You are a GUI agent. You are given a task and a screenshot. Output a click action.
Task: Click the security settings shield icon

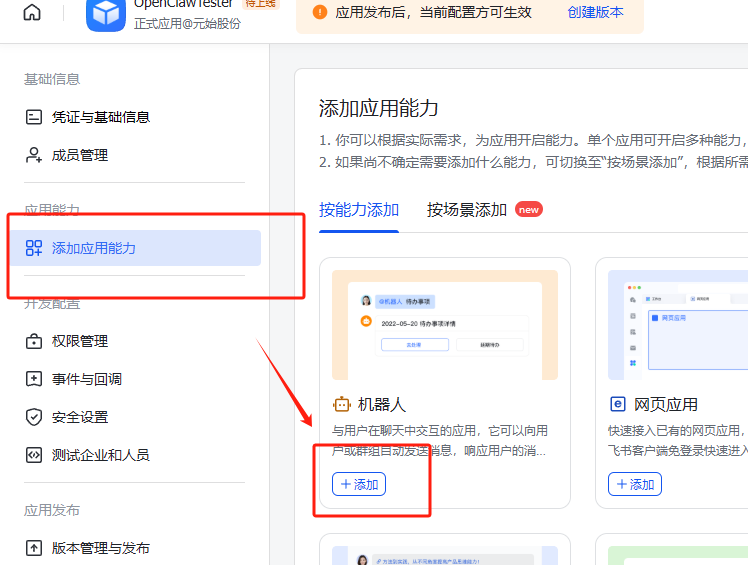tap(34, 417)
